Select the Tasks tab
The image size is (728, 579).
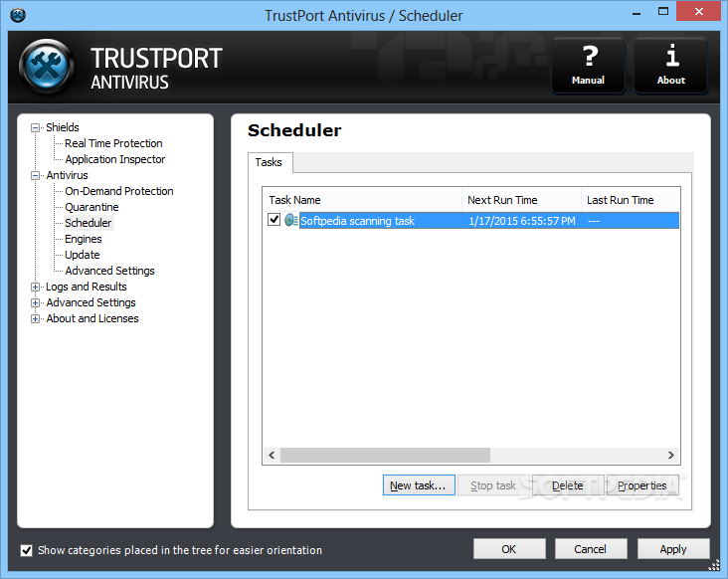tap(269, 162)
